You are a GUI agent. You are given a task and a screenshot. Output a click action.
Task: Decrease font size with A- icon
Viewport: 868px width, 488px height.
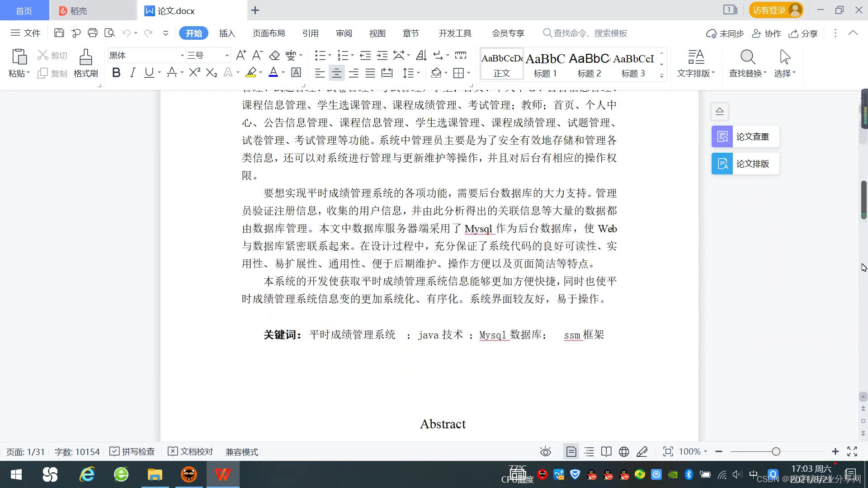pyautogui.click(x=257, y=55)
